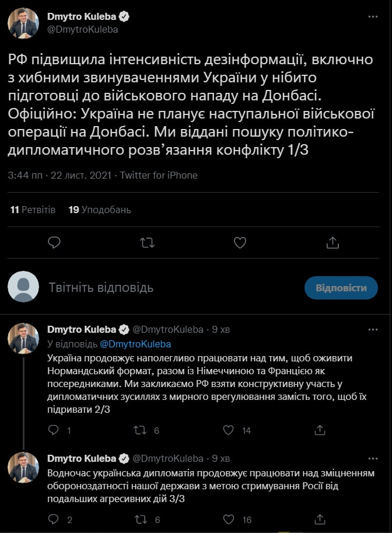This screenshot has height=533, width=392.
Task: Like the 3/3 thread tweet
Action: coord(229,519)
